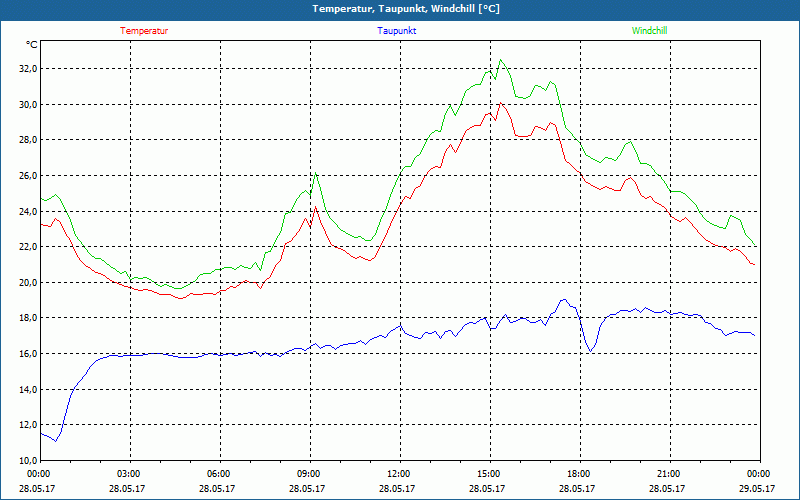Screen dimensions: 800x500
Task: Select the blue 'Taupunkt' legend label
Action: tap(397, 31)
